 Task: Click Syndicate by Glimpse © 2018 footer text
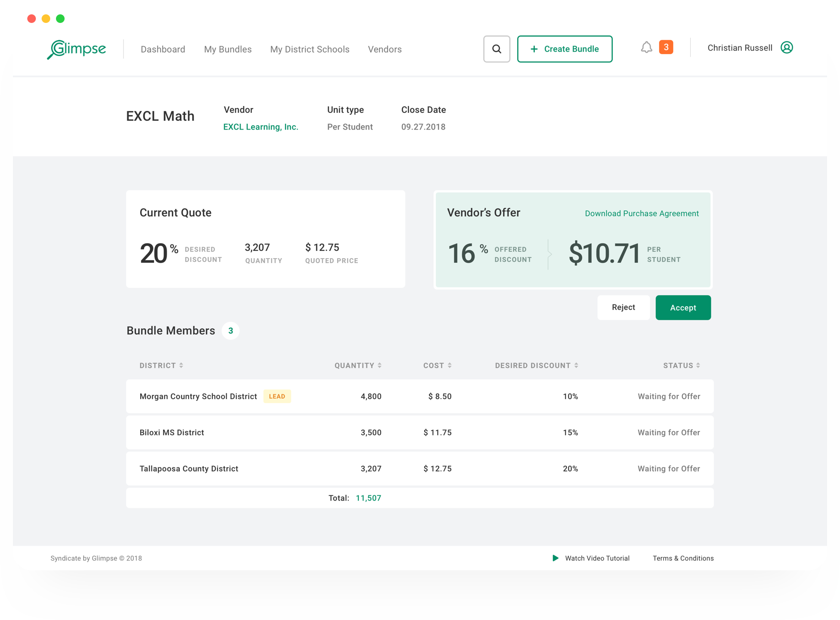point(96,558)
